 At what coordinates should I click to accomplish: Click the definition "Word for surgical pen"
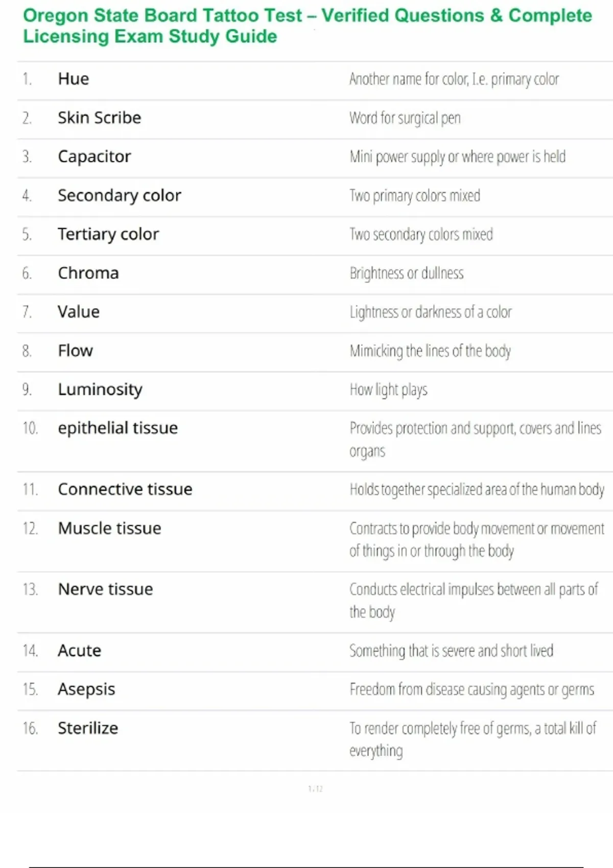click(405, 118)
